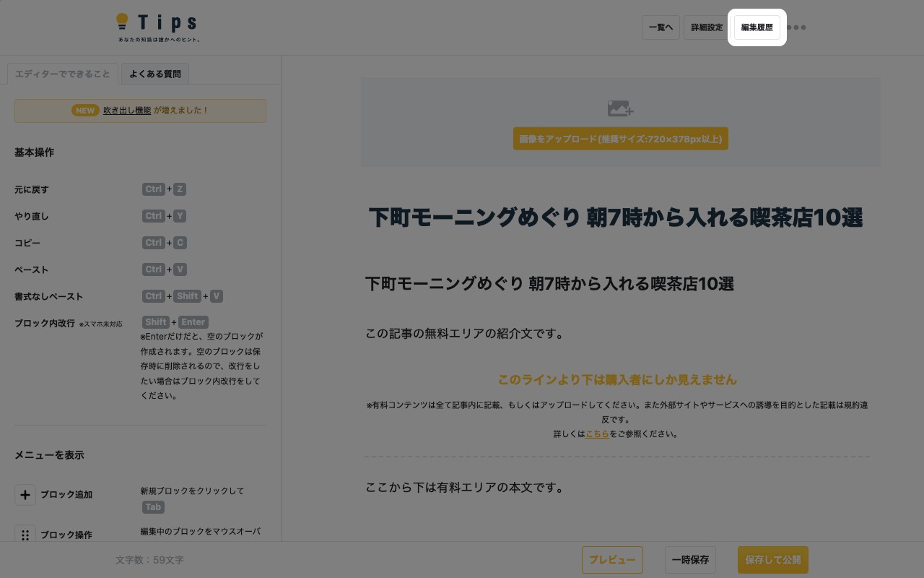The width and height of the screenshot is (924, 578).
Task: Click the free-area intro text block
Action: [465, 334]
